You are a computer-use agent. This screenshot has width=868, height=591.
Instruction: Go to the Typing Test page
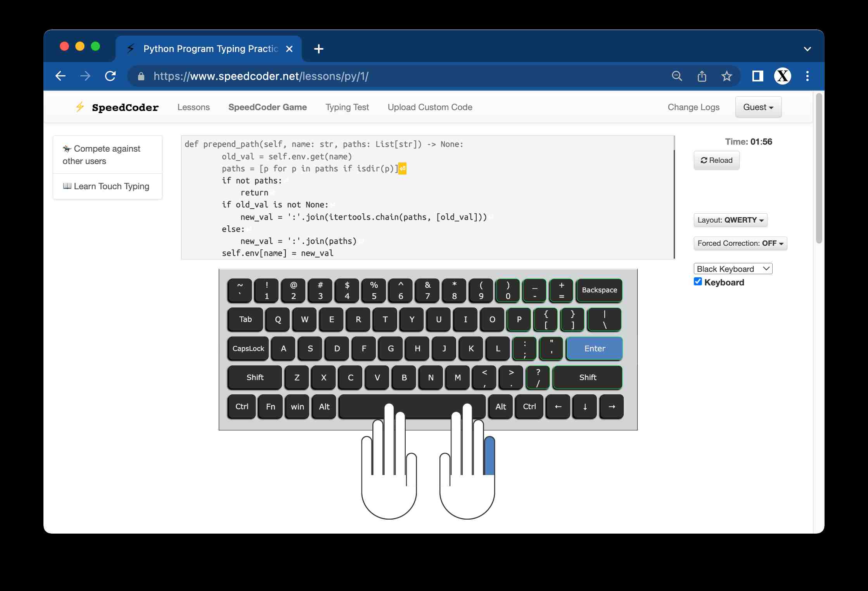[347, 107]
